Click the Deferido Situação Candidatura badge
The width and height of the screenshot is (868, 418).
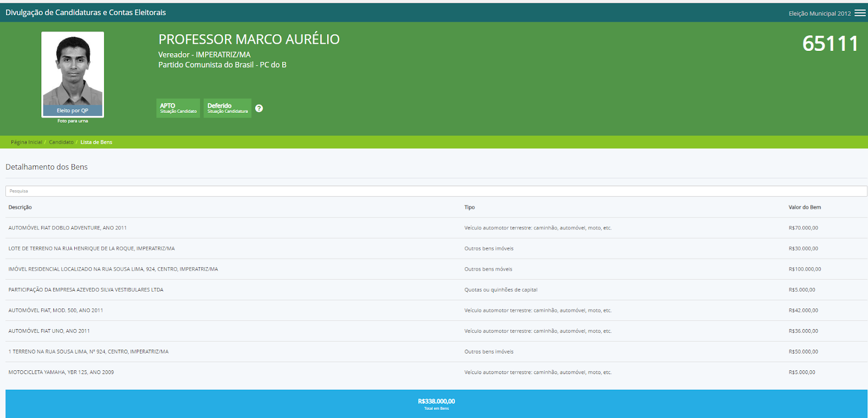(x=227, y=108)
